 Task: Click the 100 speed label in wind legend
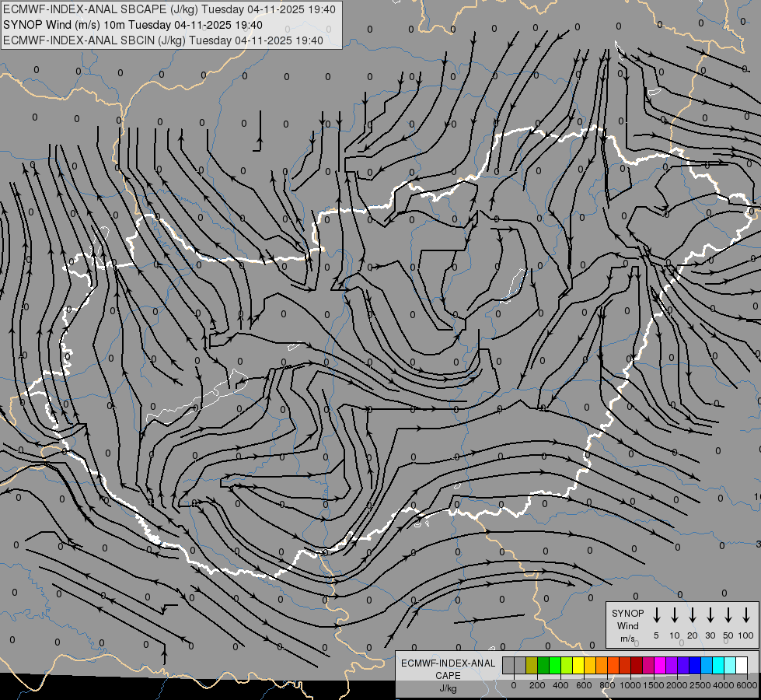pyautogui.click(x=746, y=635)
